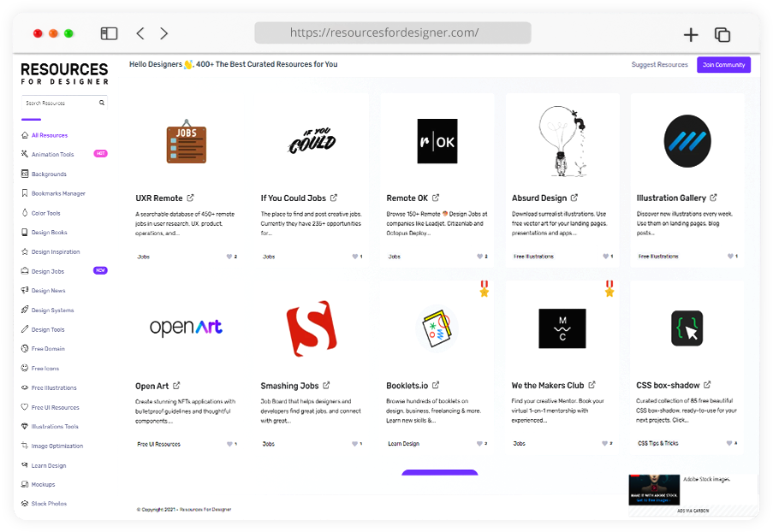Click Remote OK logo thumbnail
The width and height of the screenshot is (773, 532).
[x=437, y=141]
